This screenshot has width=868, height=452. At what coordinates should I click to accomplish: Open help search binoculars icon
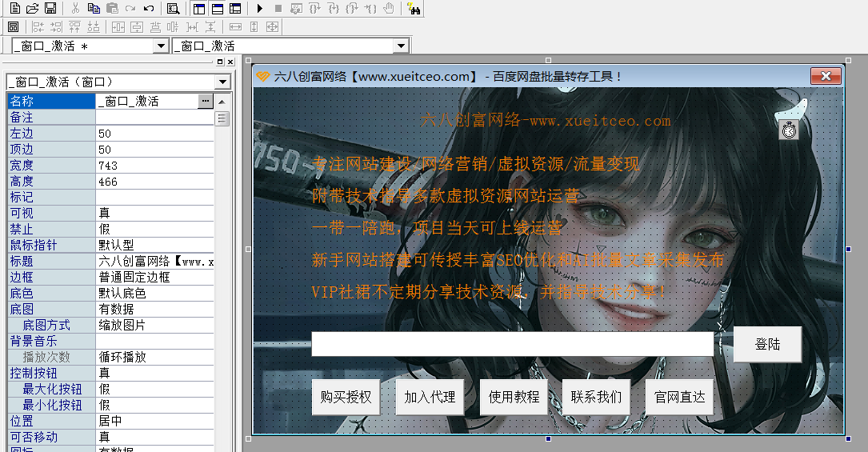click(x=414, y=8)
